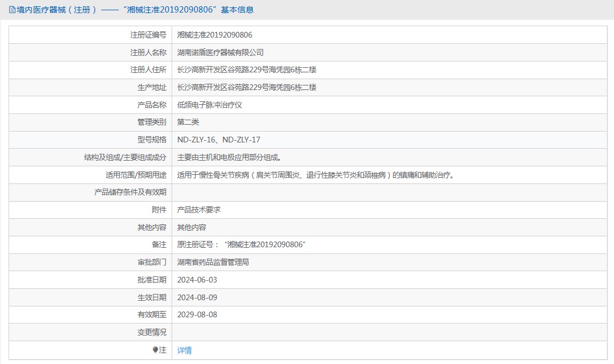Click the 其他内容 value link
This screenshot has height=364, width=614.
(x=192, y=227)
